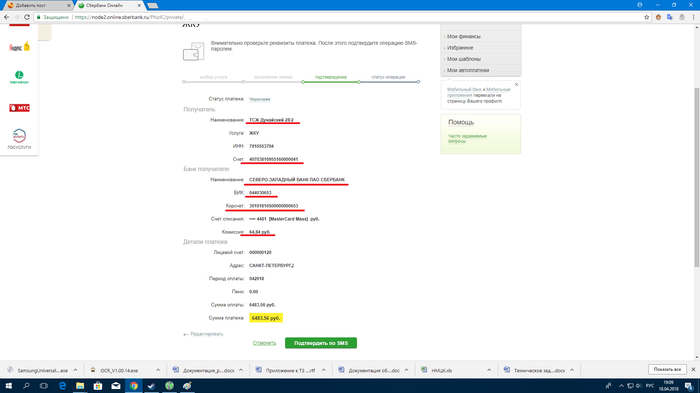Image resolution: width=700 pixels, height=393 pixels.
Task: Confirm payment with Подтвердить по SMS
Action: pyautogui.click(x=321, y=343)
